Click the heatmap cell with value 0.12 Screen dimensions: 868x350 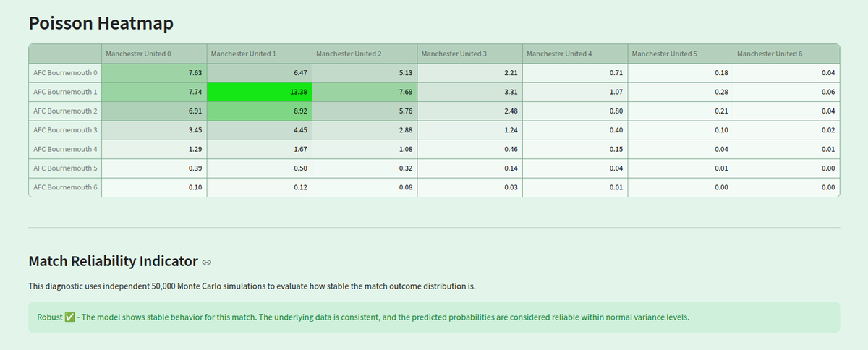260,187
